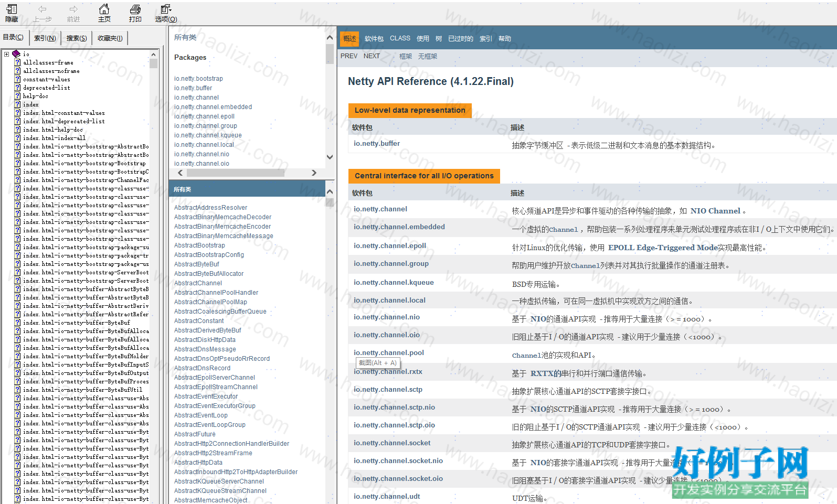Viewport: 837px width, 504px height.
Task: Select 使用 in the Javadoc navigation bar
Action: [x=423, y=38]
